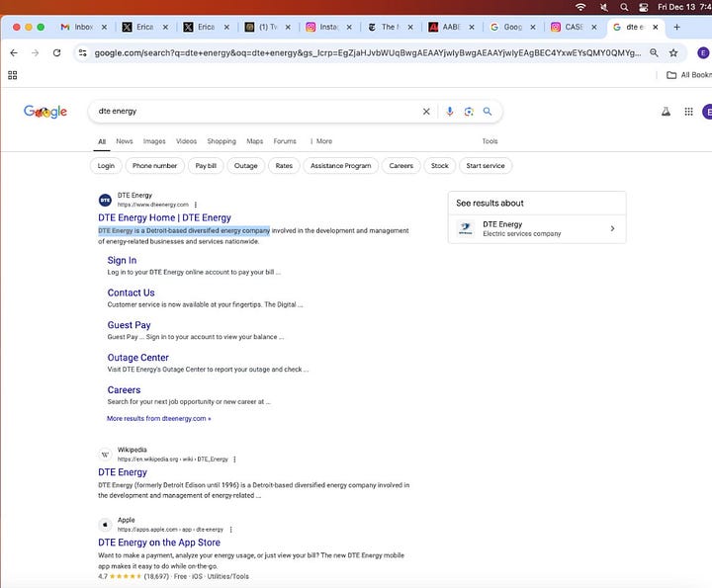Click DTE Energy site favicon
Screen dimensions: 712x588
[106, 200]
